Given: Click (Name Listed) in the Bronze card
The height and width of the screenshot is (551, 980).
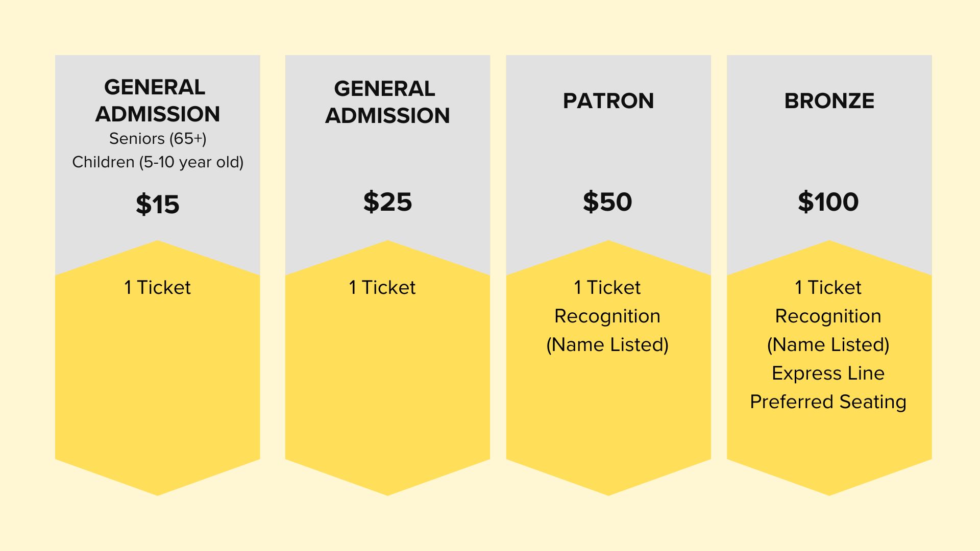Looking at the screenshot, I should click(x=828, y=344).
